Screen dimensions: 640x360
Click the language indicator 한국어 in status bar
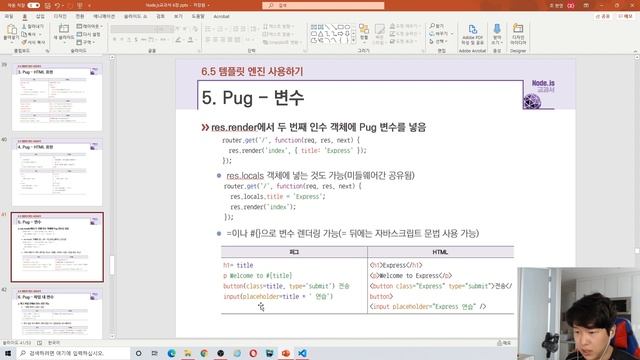(54, 343)
